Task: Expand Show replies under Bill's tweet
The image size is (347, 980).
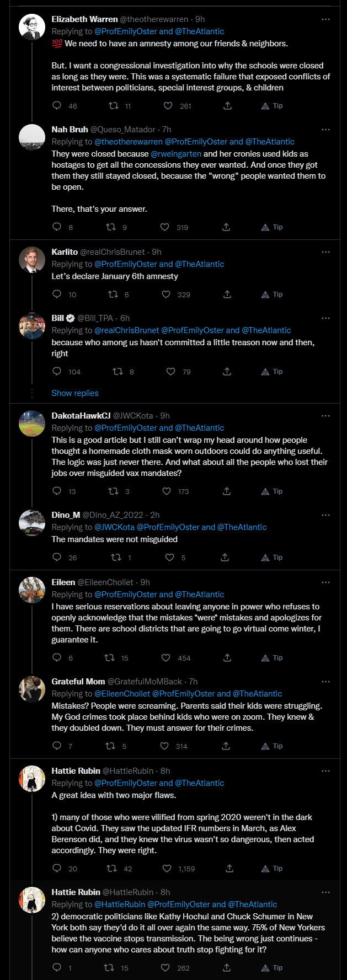Action: coord(75,393)
